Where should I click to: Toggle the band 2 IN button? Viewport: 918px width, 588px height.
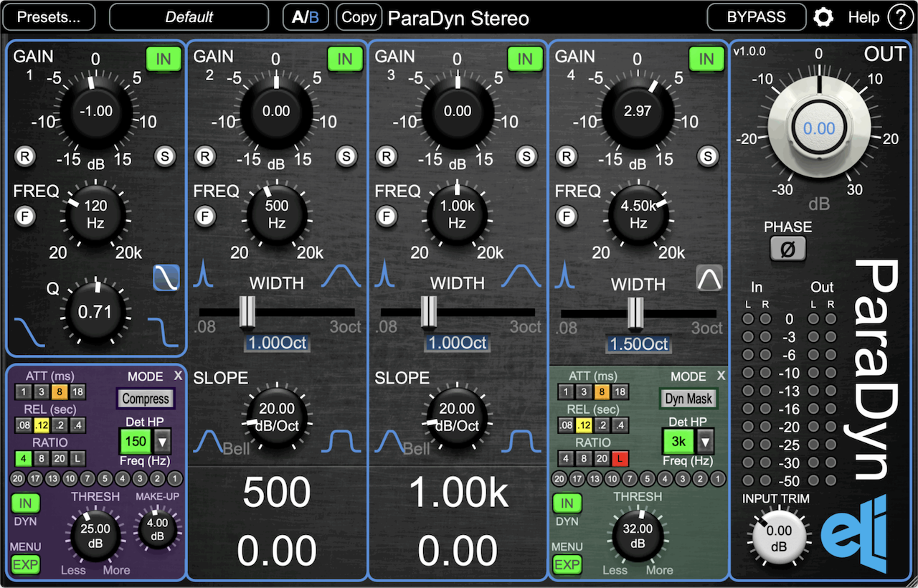click(346, 59)
